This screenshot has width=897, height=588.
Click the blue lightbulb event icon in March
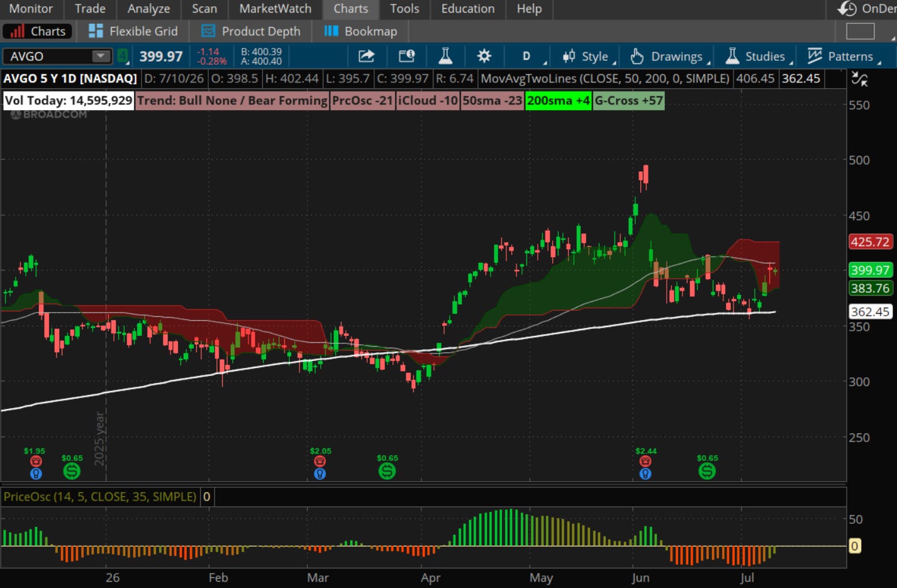coord(320,474)
